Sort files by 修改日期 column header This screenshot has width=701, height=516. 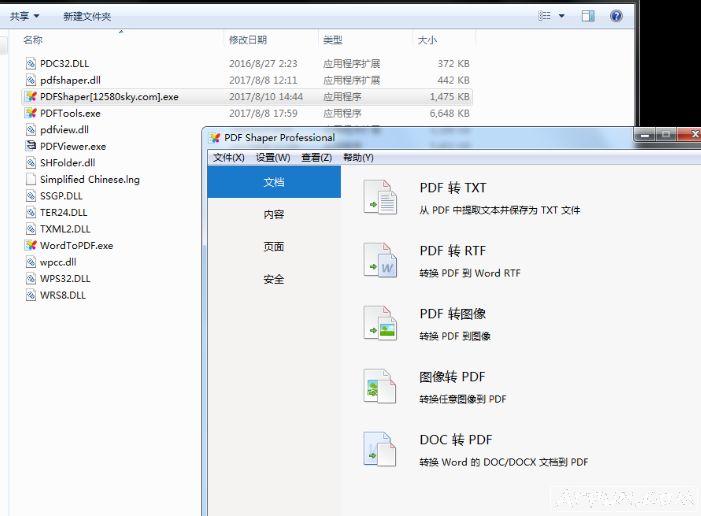pos(248,40)
